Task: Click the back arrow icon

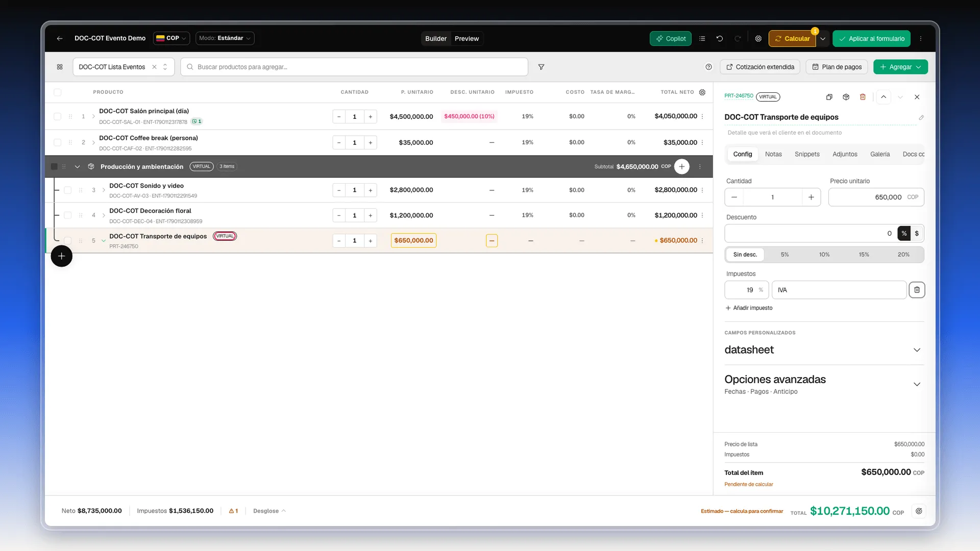Action: (60, 39)
